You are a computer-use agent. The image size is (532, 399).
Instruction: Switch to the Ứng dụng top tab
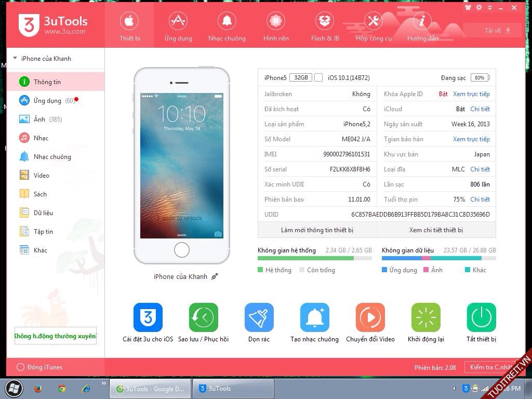178,26
